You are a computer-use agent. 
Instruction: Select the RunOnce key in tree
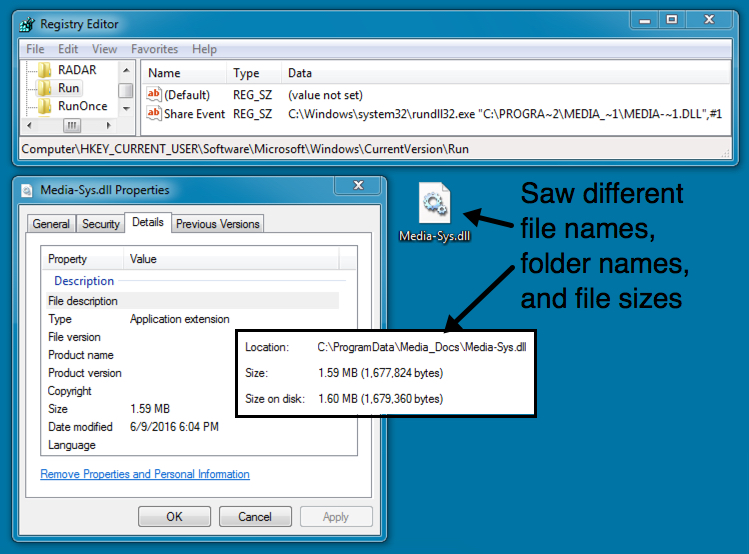coord(82,106)
